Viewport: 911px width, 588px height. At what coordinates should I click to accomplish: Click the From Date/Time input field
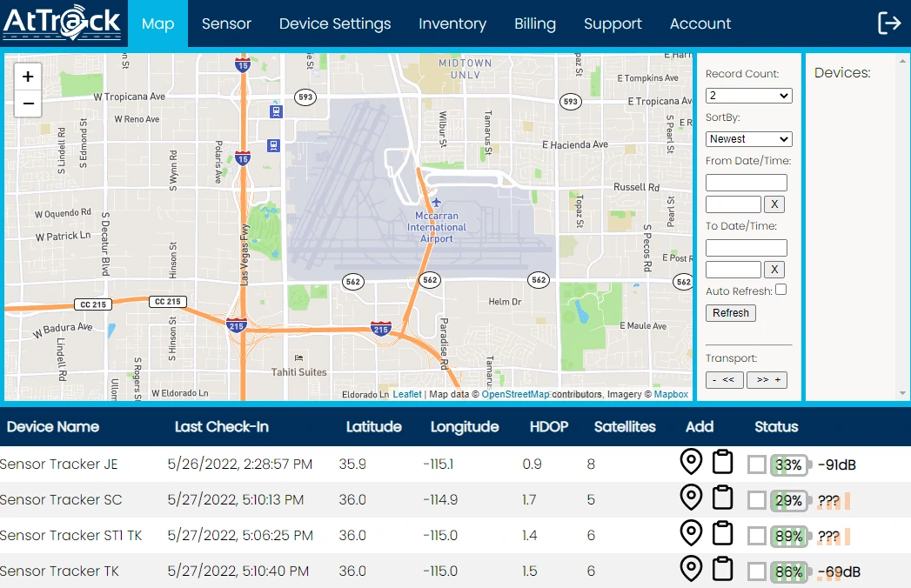coord(746,182)
